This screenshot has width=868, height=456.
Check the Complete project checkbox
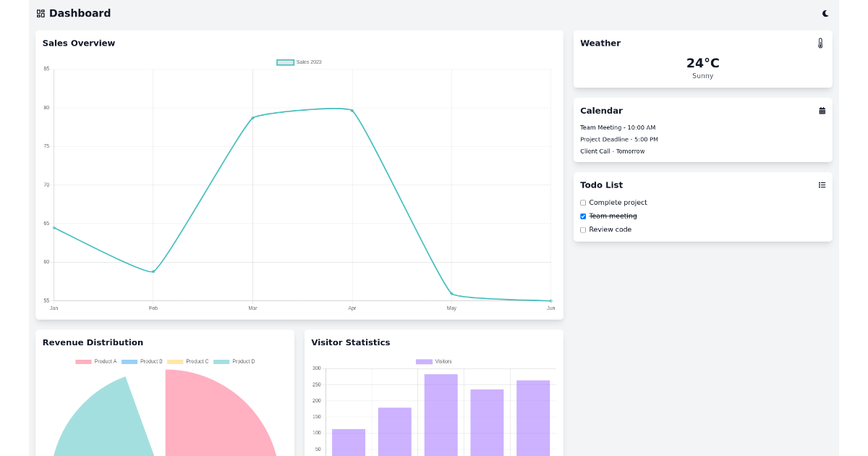pos(583,202)
